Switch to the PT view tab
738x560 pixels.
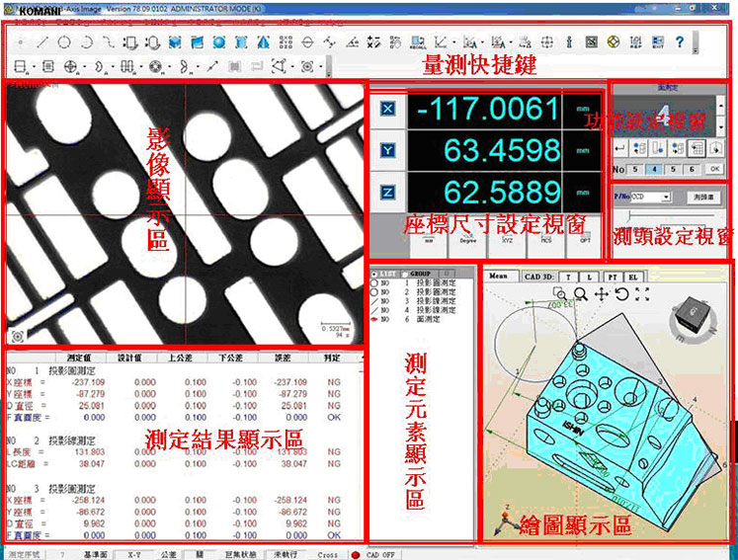coord(612,277)
